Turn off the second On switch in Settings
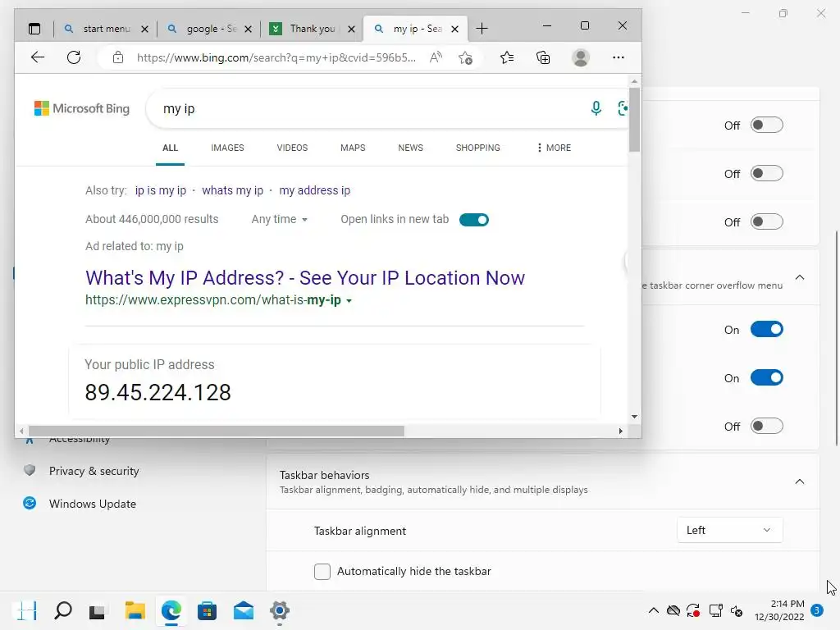The image size is (840, 630). coord(767,377)
